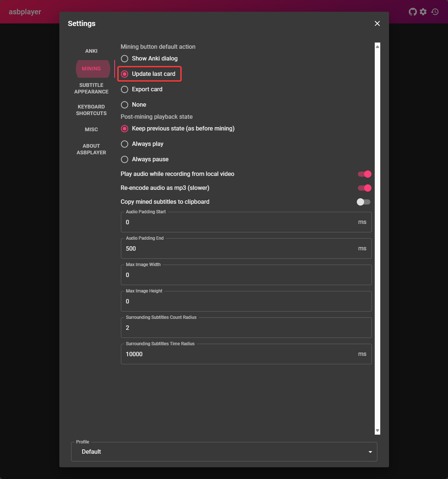Choose None for mining button action
The image size is (448, 479).
click(125, 104)
